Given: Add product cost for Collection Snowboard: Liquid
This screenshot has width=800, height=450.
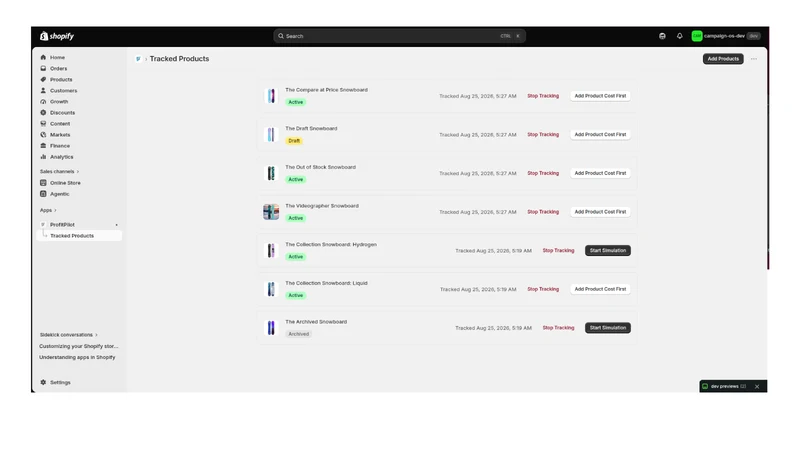Looking at the screenshot, I should (600, 289).
